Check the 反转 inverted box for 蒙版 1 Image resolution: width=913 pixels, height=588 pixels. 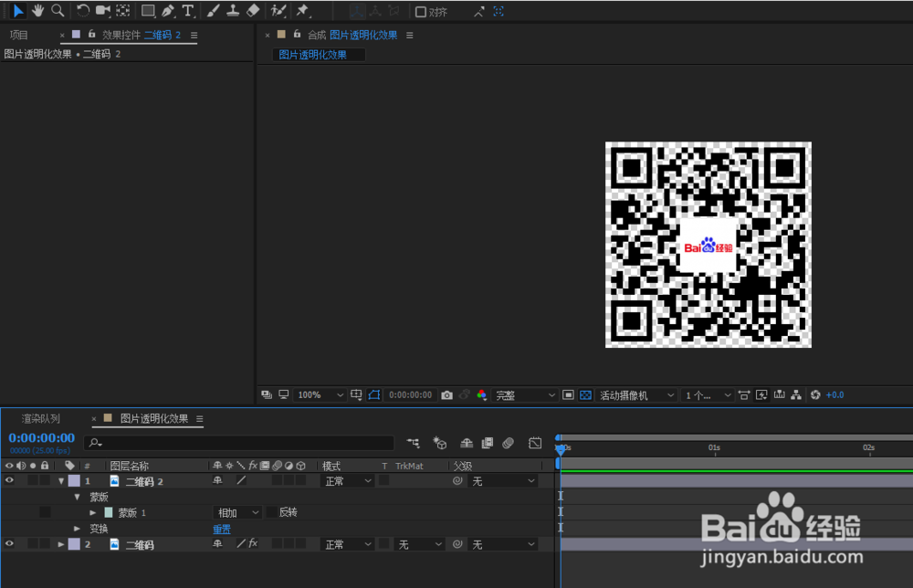coord(271,512)
